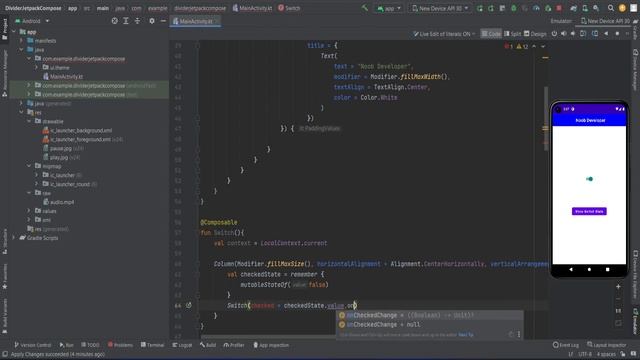640x360 pixels.
Task: Open the app run configuration dropdown
Action: tap(389, 8)
